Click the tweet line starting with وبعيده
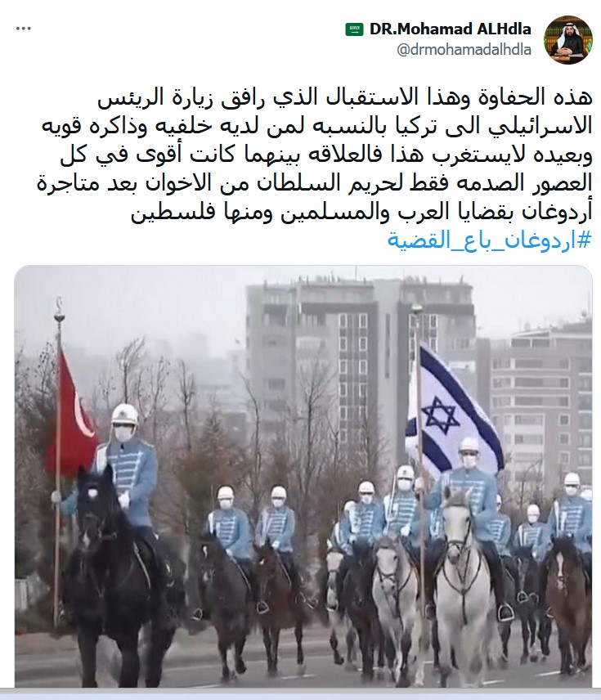 coord(326,155)
